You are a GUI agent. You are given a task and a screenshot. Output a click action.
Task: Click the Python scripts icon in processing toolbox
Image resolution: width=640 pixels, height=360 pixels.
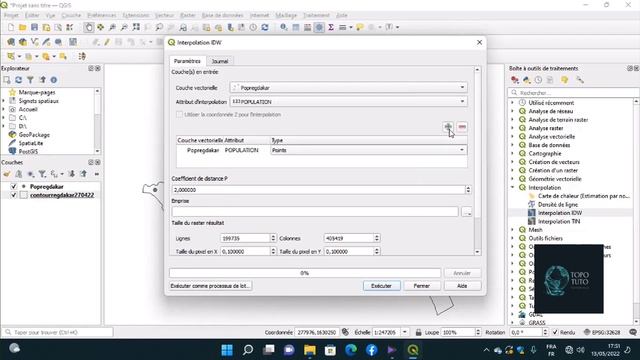click(527, 80)
